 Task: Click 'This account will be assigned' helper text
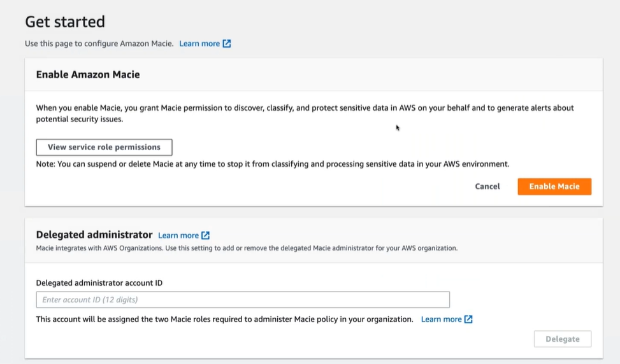[x=224, y=319]
